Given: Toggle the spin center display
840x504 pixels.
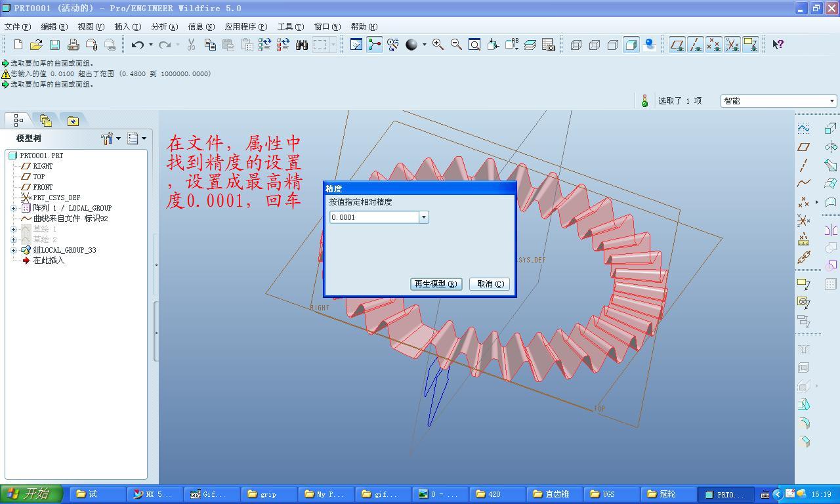Looking at the screenshot, I should [375, 45].
